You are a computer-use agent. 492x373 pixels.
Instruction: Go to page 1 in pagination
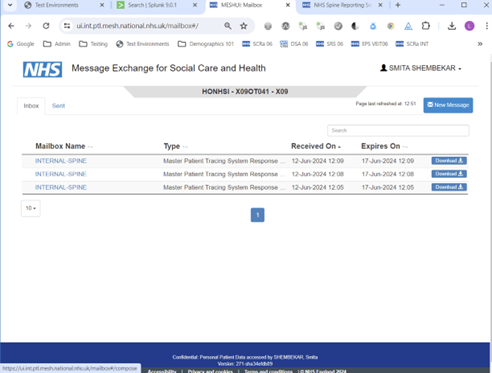coord(257,215)
